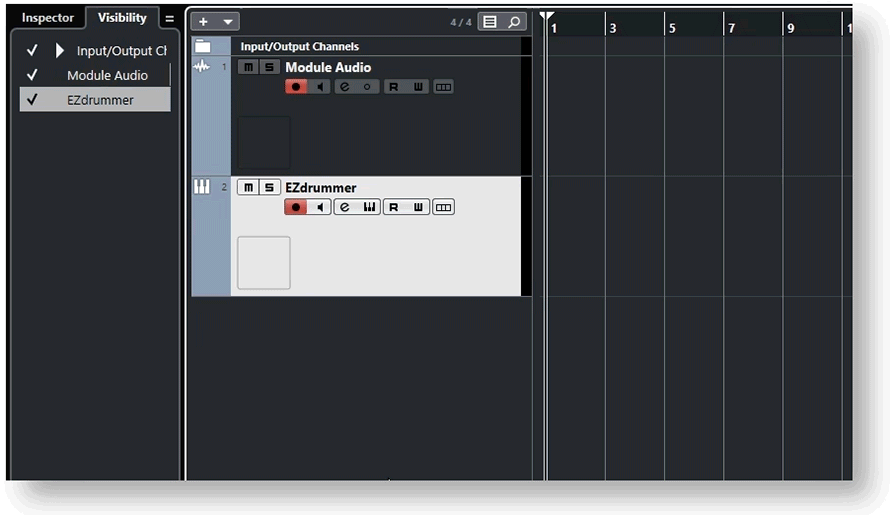Screen dimensions: 892x515
Task: Click the Input/Output Channels folder icon
Action: [x=203, y=46]
